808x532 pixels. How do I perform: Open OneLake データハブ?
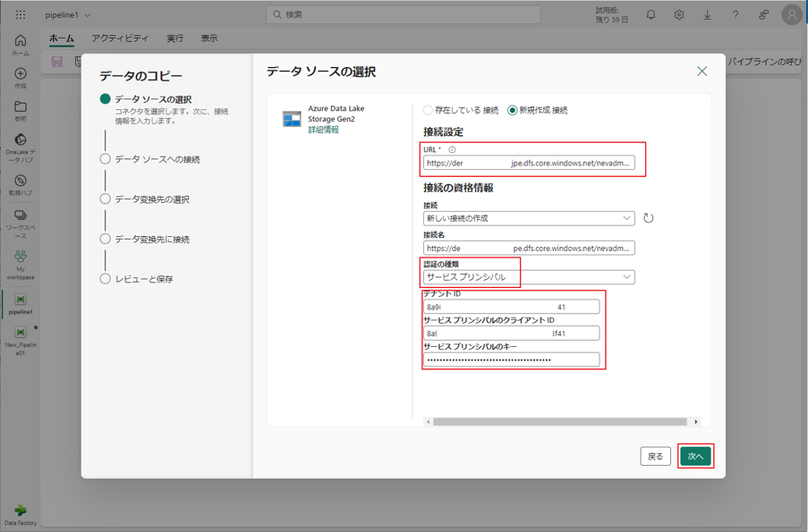[21, 148]
